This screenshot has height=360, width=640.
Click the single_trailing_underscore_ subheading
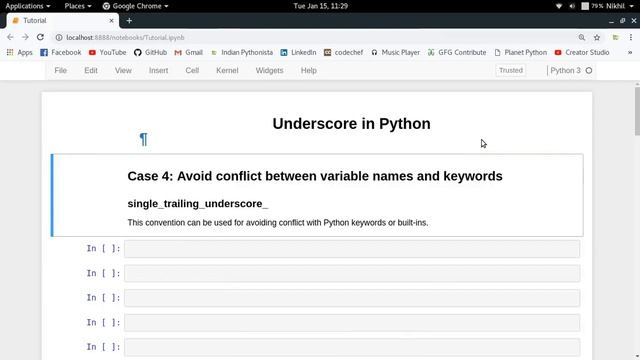pos(198,203)
